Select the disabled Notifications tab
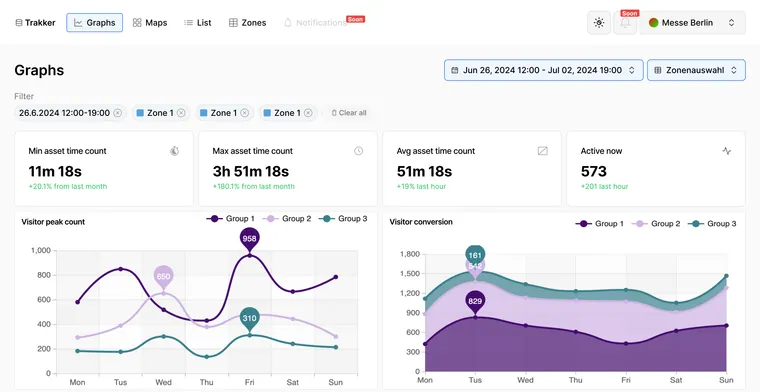The width and height of the screenshot is (760, 392). point(315,23)
